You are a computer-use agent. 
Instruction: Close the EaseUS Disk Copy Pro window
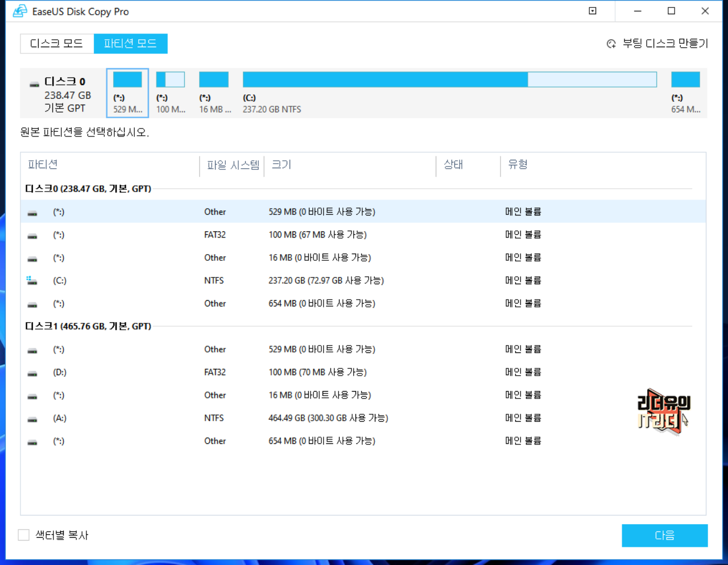pos(705,11)
